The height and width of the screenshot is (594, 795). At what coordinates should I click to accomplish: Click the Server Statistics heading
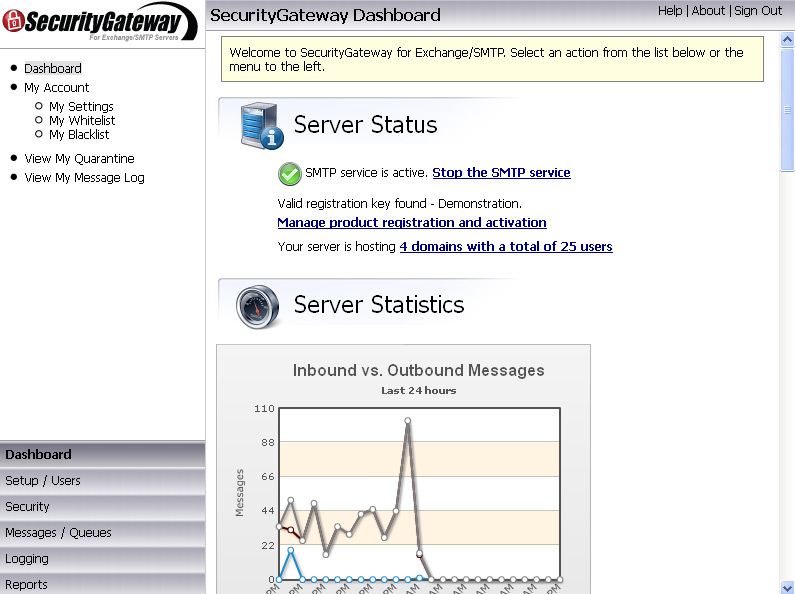[x=379, y=305]
